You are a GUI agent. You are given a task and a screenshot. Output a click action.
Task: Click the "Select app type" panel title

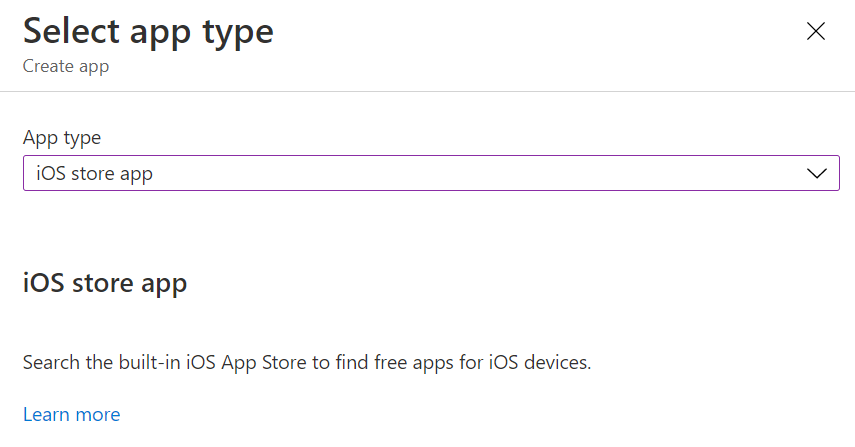(x=148, y=31)
